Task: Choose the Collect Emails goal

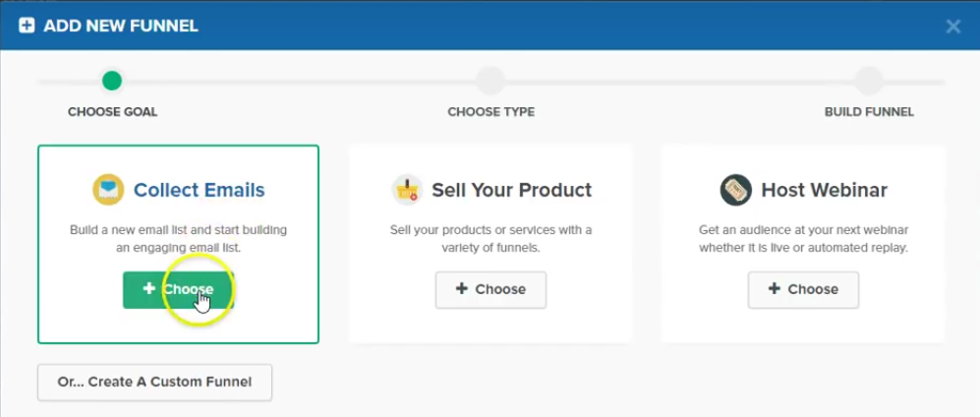Action: [178, 290]
